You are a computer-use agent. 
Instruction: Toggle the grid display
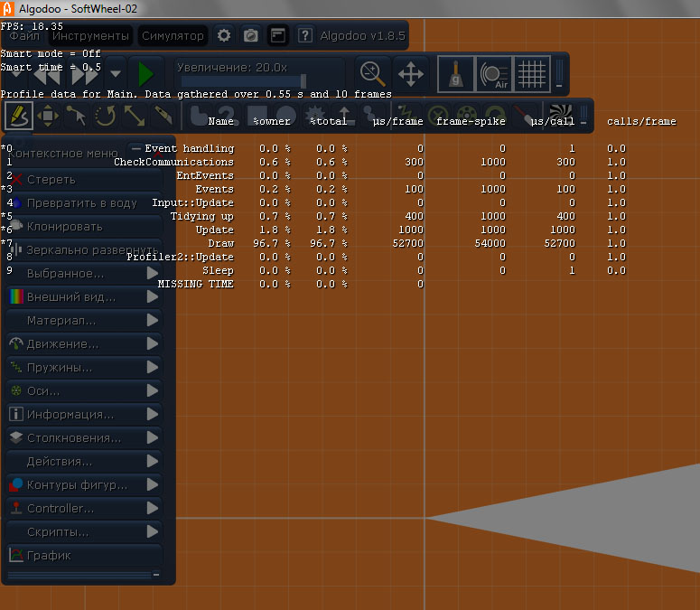coord(532,74)
